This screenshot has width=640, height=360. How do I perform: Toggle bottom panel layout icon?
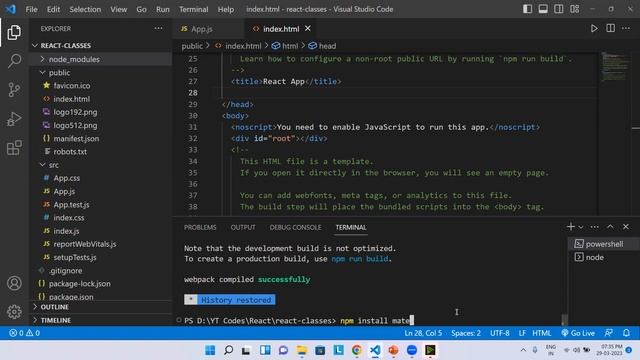(x=543, y=9)
